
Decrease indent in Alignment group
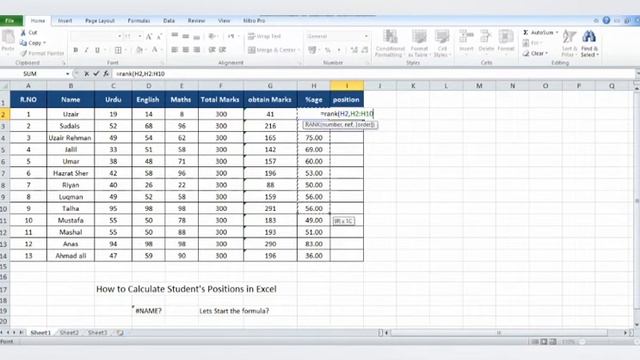(212, 50)
